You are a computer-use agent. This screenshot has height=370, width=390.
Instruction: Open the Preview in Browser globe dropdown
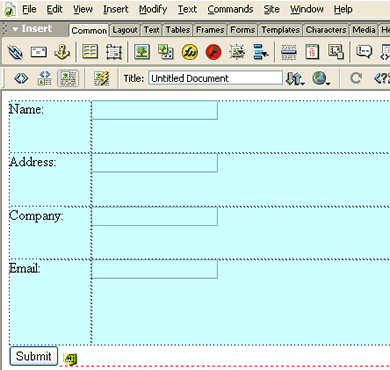pos(321,79)
